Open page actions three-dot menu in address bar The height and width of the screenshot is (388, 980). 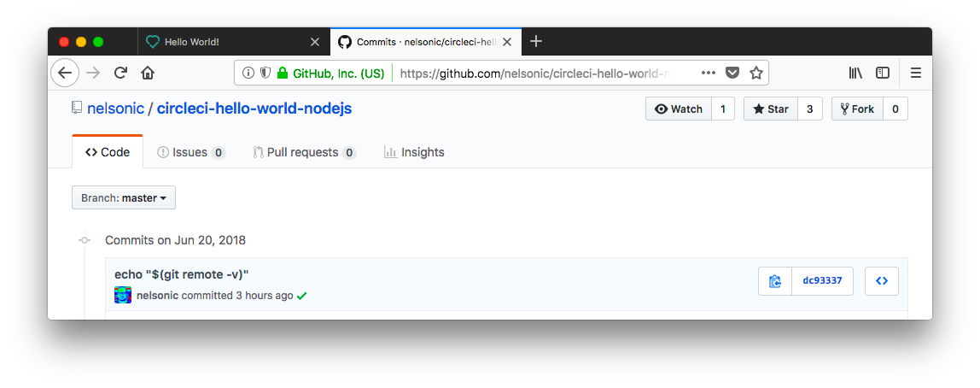(708, 73)
